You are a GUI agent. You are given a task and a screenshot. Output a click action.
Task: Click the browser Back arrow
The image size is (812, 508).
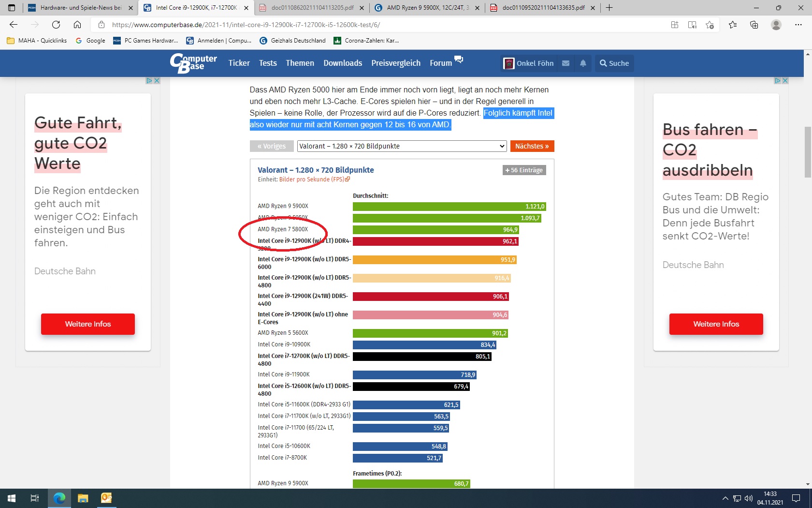click(14, 25)
